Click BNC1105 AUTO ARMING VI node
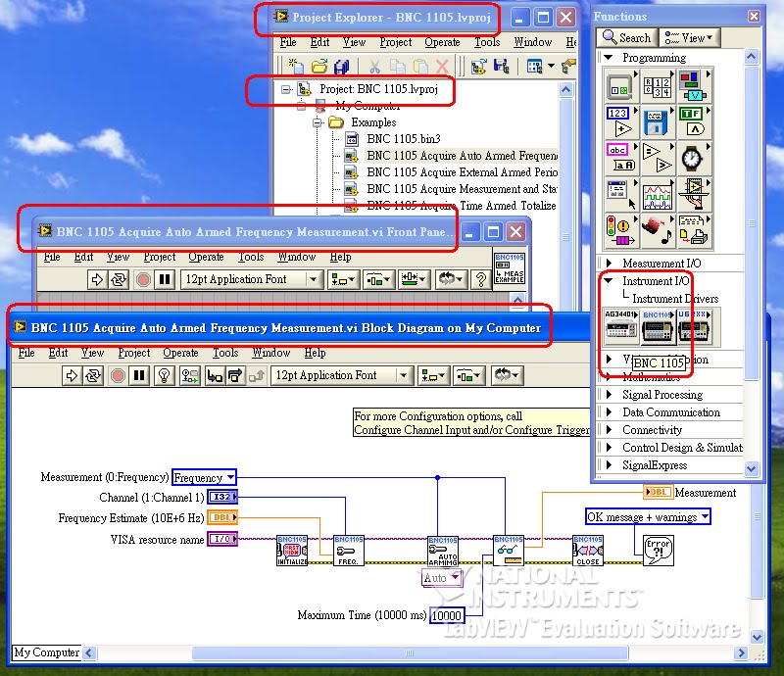The width and height of the screenshot is (784, 676). coord(443,552)
